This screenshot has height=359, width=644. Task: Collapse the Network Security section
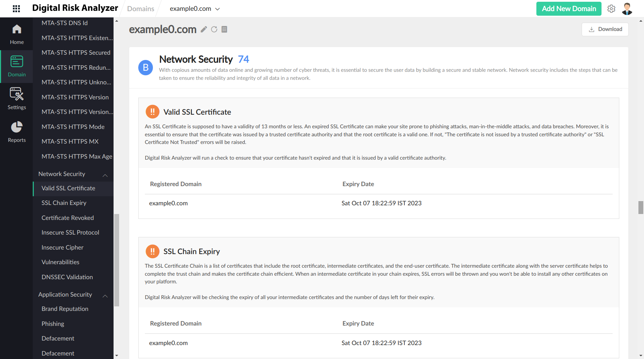click(105, 175)
